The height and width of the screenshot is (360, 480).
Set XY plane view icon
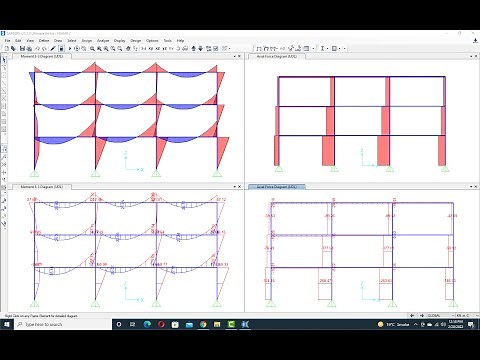151,48
